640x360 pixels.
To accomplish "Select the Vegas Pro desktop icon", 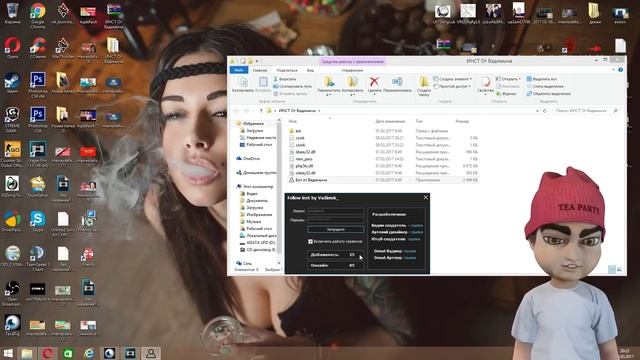I will tap(38, 154).
